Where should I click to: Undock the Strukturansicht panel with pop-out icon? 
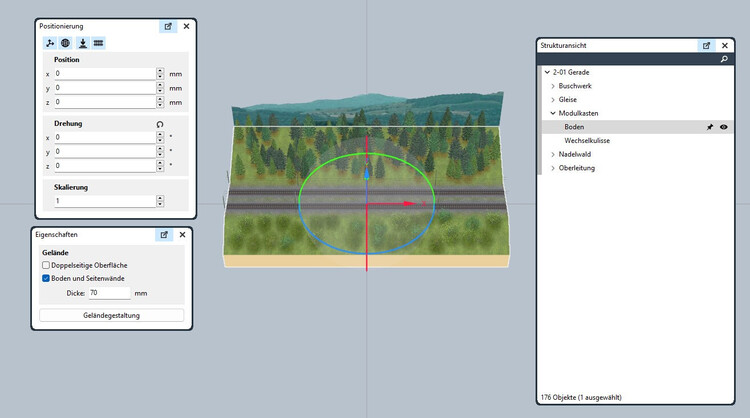click(x=706, y=45)
